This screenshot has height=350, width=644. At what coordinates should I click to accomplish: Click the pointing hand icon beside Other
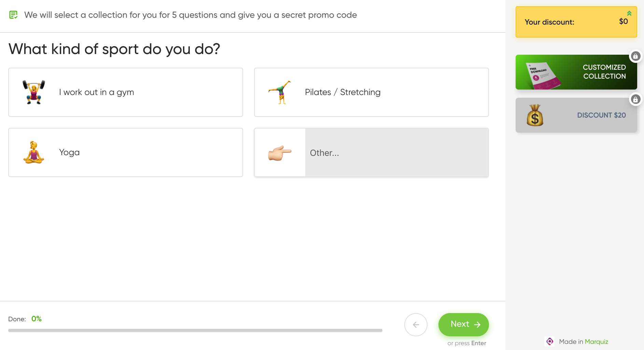click(280, 153)
